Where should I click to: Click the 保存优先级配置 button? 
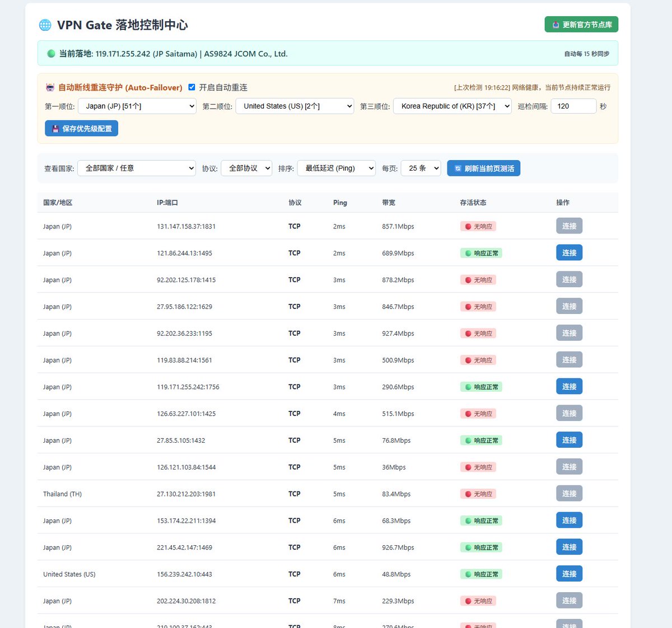click(x=81, y=129)
